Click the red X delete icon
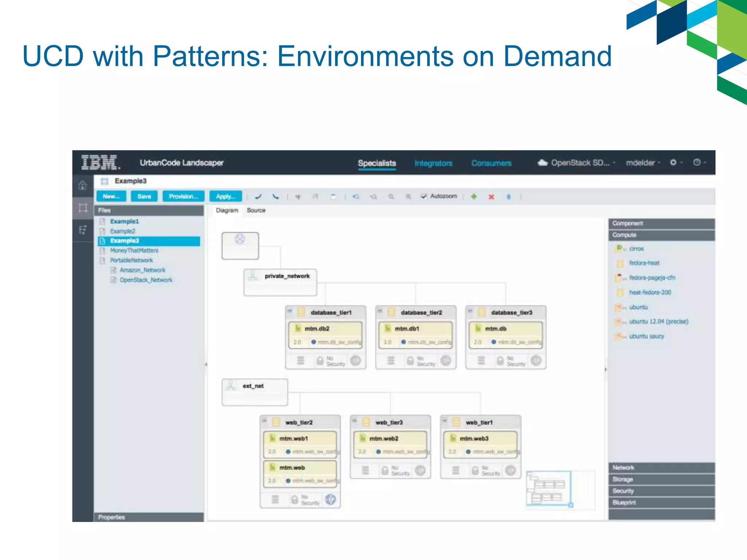This screenshot has height=560, width=747. 491,197
